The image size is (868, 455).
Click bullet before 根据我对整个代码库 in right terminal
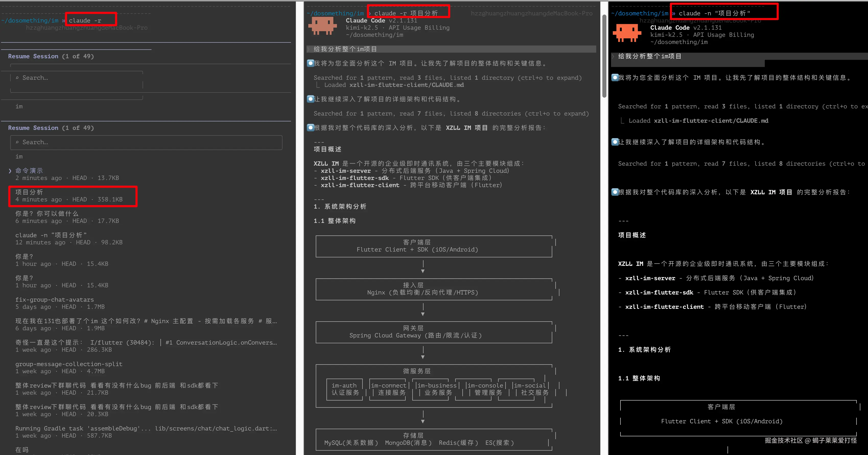615,192
